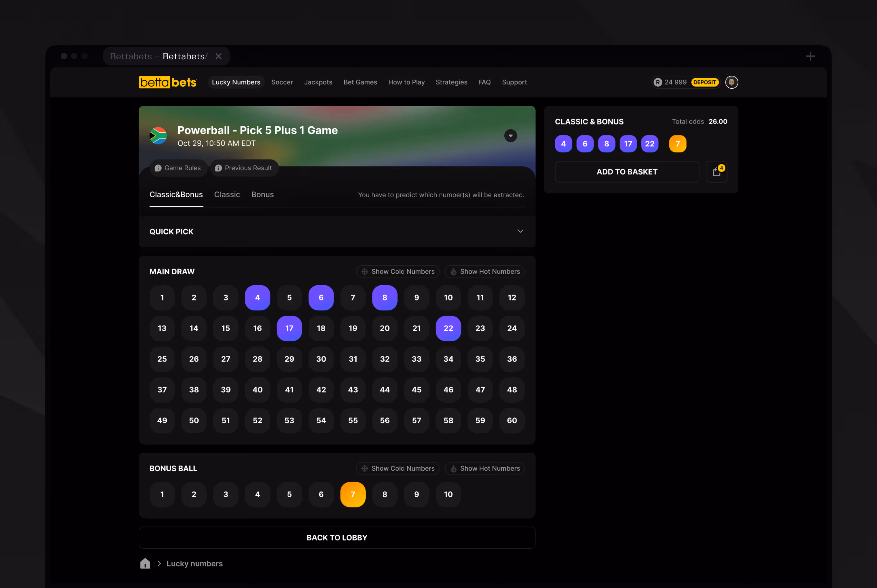Close the Bettabets browser tab
This screenshot has width=877, height=588.
(219, 56)
